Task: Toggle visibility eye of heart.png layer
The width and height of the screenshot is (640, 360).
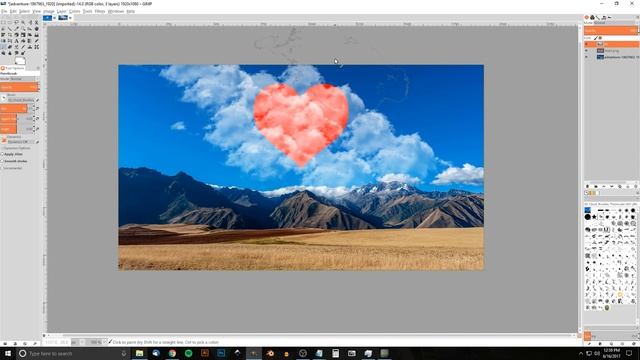Action: (587, 51)
